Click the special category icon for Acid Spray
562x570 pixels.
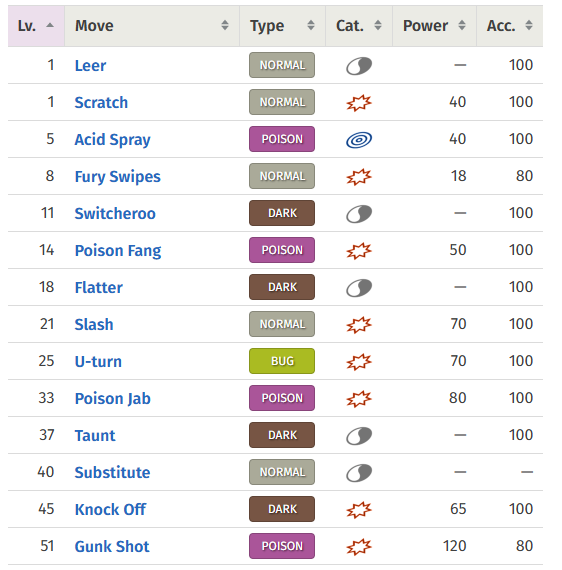359,140
